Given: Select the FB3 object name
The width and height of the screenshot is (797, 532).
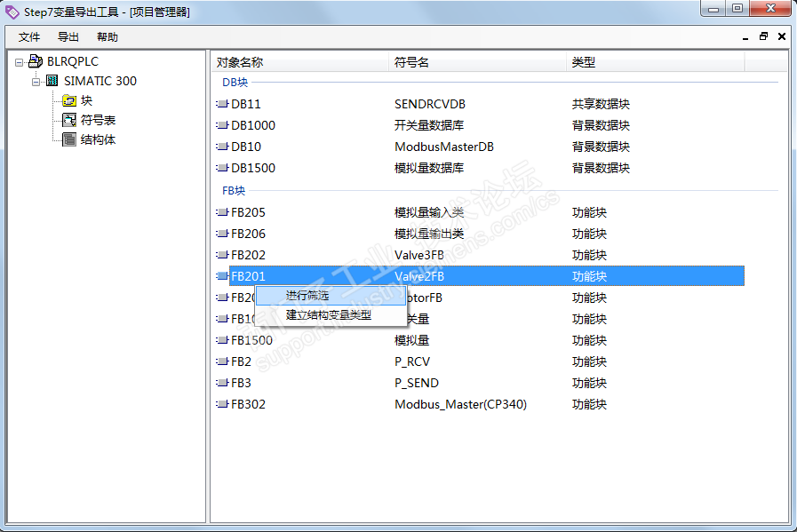Looking at the screenshot, I should [241, 383].
